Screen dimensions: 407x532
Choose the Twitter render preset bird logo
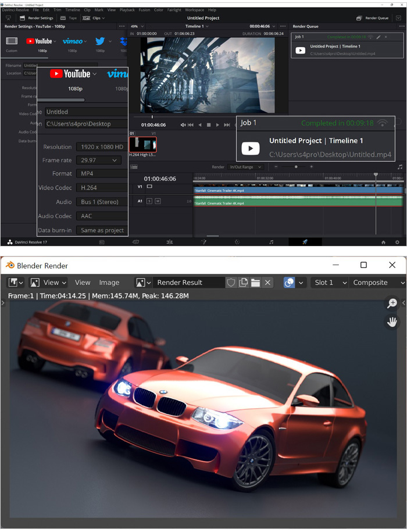[100, 41]
